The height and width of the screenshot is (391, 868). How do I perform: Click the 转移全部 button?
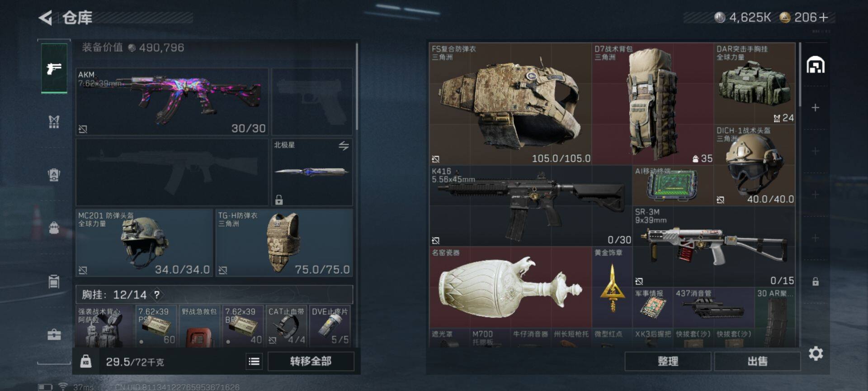point(311,361)
